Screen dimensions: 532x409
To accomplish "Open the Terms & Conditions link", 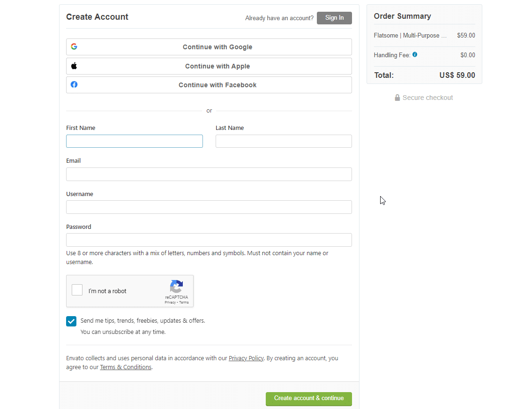I will pyautogui.click(x=126, y=367).
